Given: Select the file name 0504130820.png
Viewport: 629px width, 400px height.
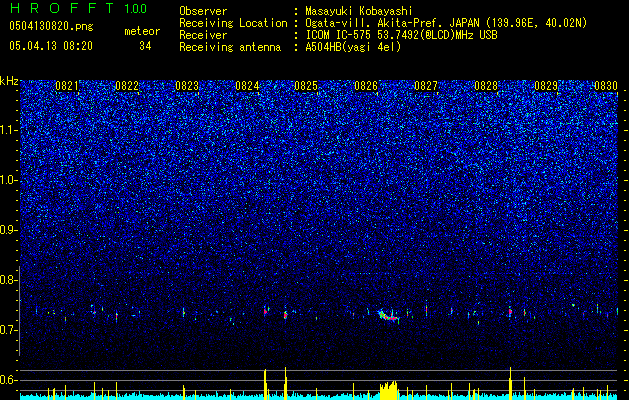Looking at the screenshot, I should coord(51,27).
